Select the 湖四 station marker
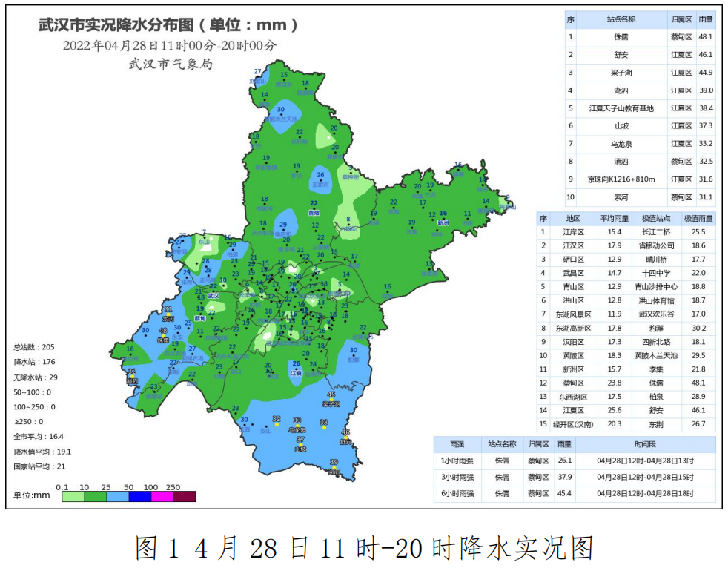Screen dimensions: 728x571 coord(334,467)
